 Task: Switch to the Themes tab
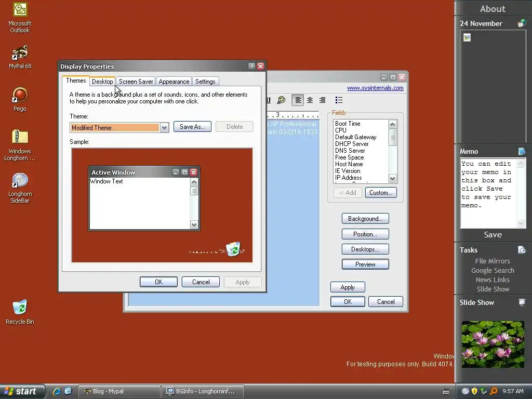76,81
